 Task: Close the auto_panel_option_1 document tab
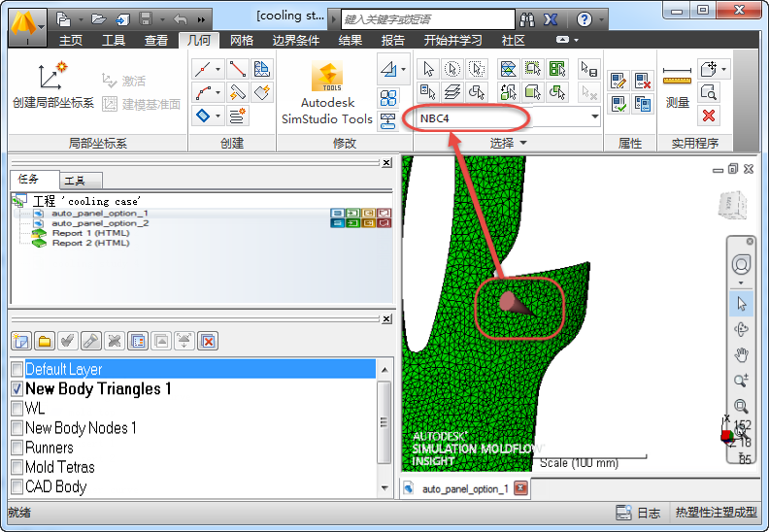(x=521, y=488)
